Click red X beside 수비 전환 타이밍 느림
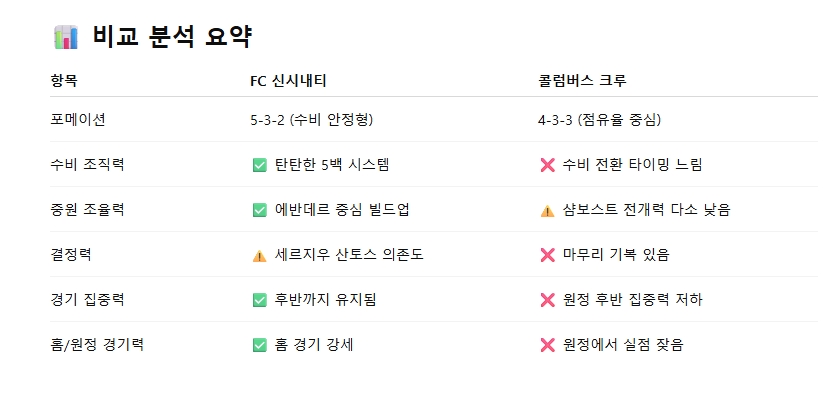Screen dimensions: 825x393 click(x=547, y=166)
